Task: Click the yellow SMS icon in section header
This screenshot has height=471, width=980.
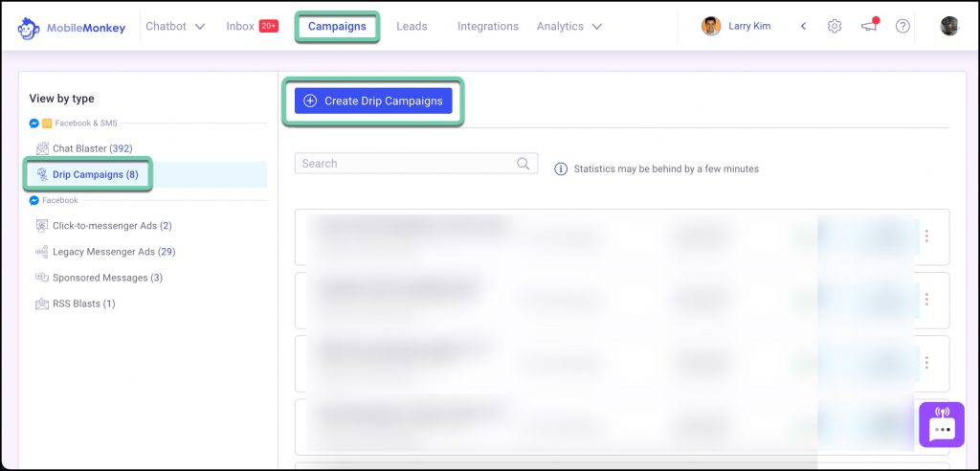Action: click(47, 123)
